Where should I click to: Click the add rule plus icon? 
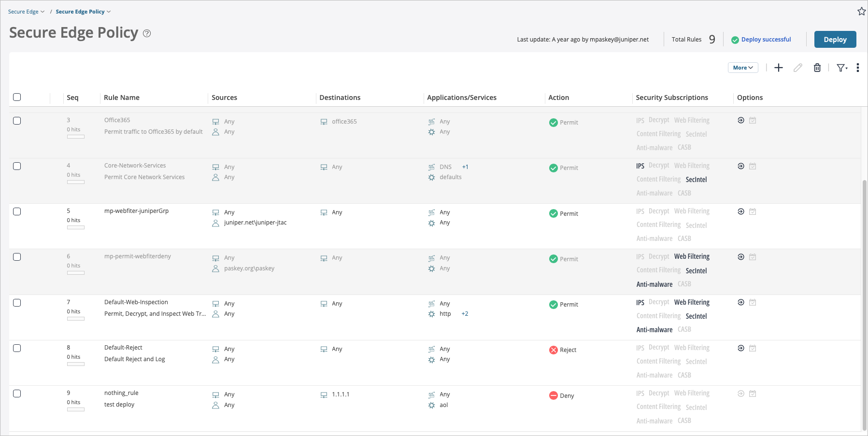(x=778, y=68)
